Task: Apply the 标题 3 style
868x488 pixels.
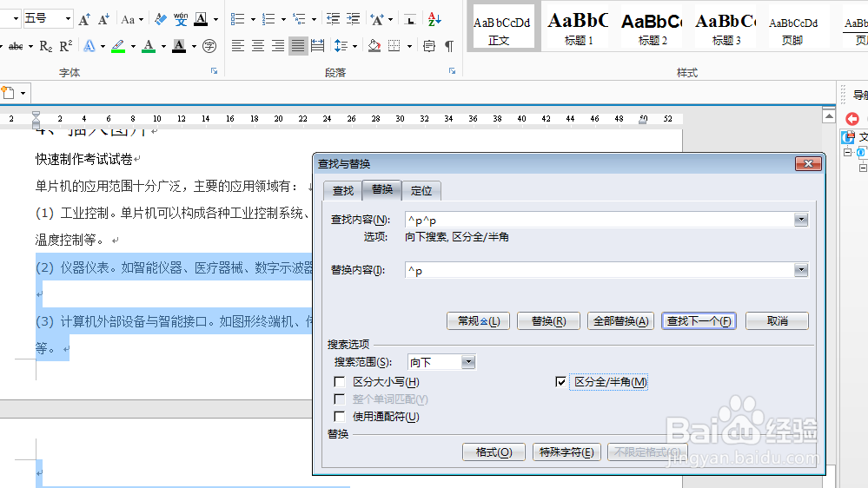Action: [726, 28]
